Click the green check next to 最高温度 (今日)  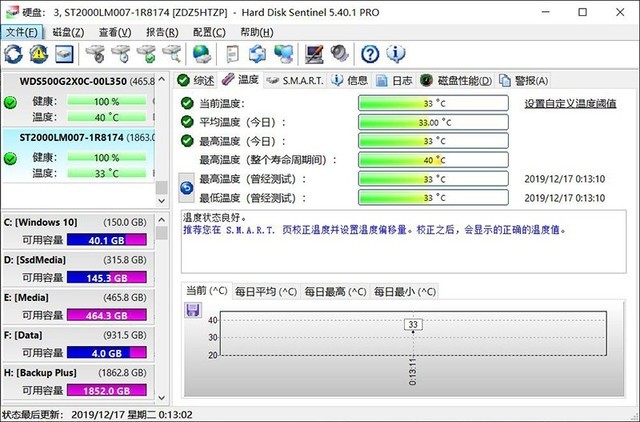pos(187,141)
